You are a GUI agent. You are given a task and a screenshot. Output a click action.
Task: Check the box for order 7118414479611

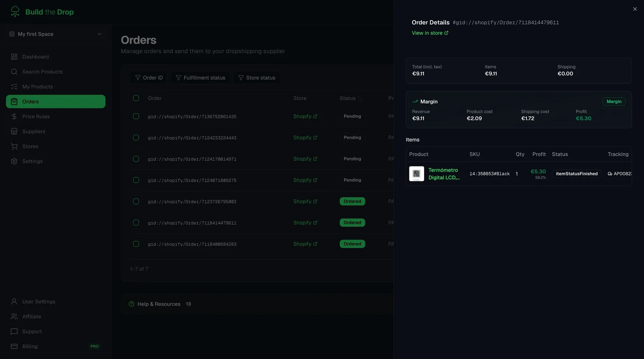[x=136, y=222]
